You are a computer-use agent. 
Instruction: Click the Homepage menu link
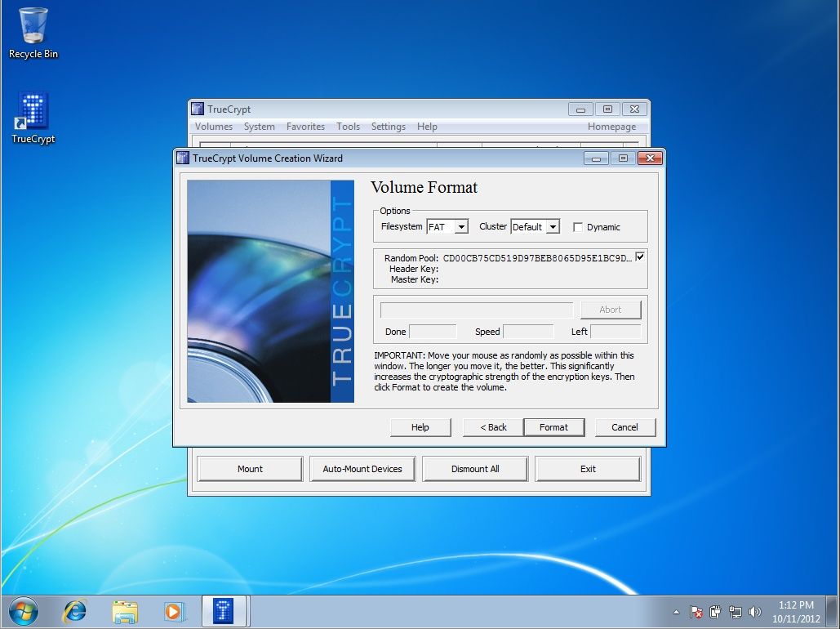click(x=611, y=127)
